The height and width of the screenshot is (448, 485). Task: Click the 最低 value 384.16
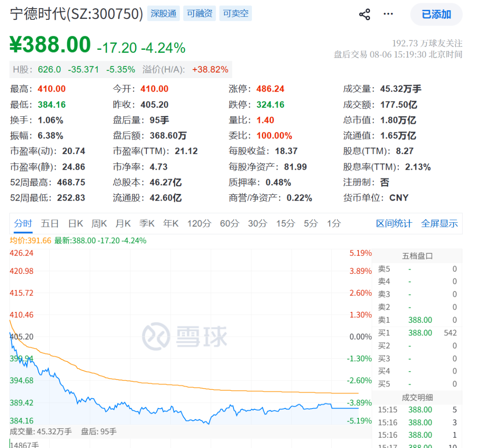pyautogui.click(x=52, y=105)
